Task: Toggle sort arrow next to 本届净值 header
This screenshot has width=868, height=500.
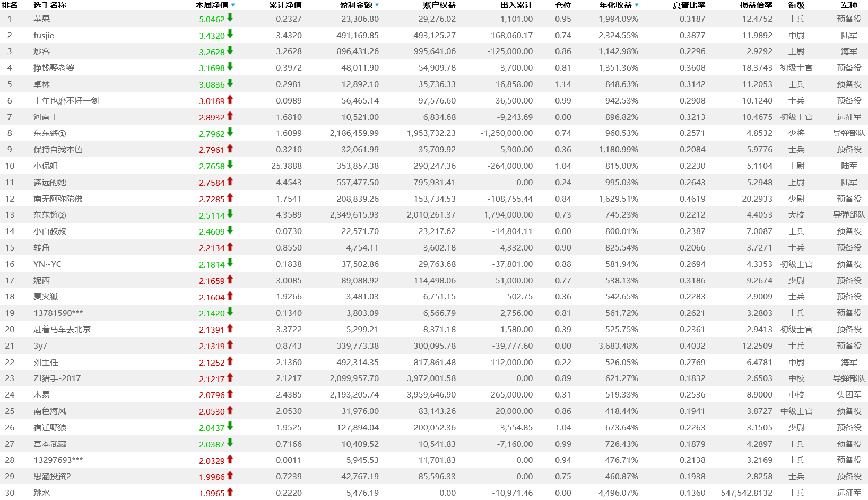Action: coord(233,5)
